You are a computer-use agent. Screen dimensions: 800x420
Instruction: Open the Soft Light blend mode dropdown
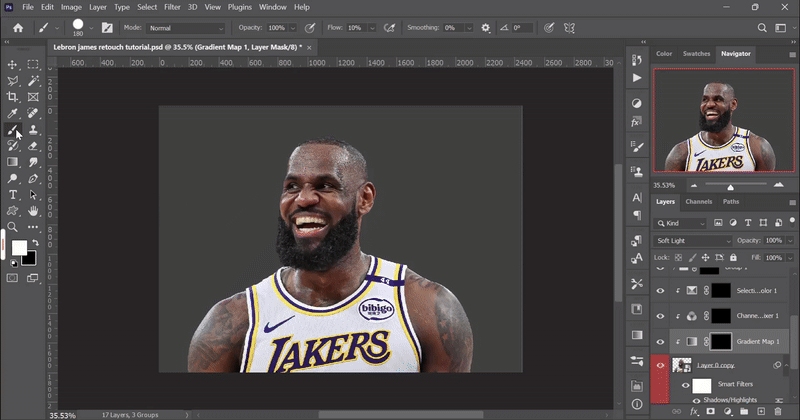tap(694, 241)
